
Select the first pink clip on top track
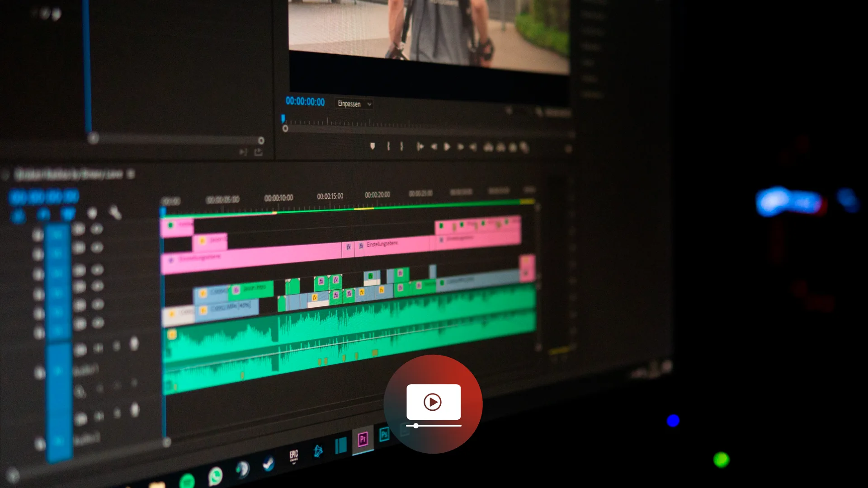[178, 228]
